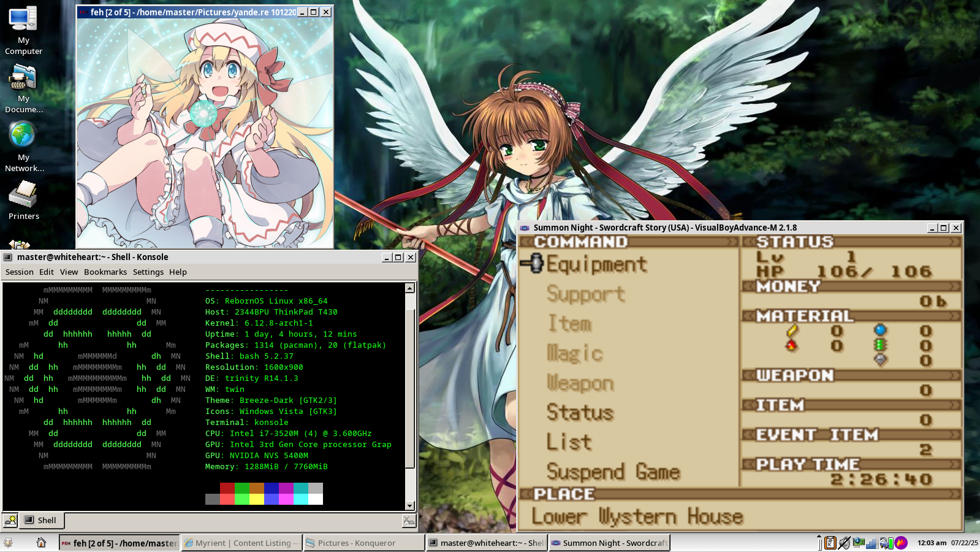Click the Terminal: konsole line in the output
This screenshot has width=980, height=552.
point(247,423)
